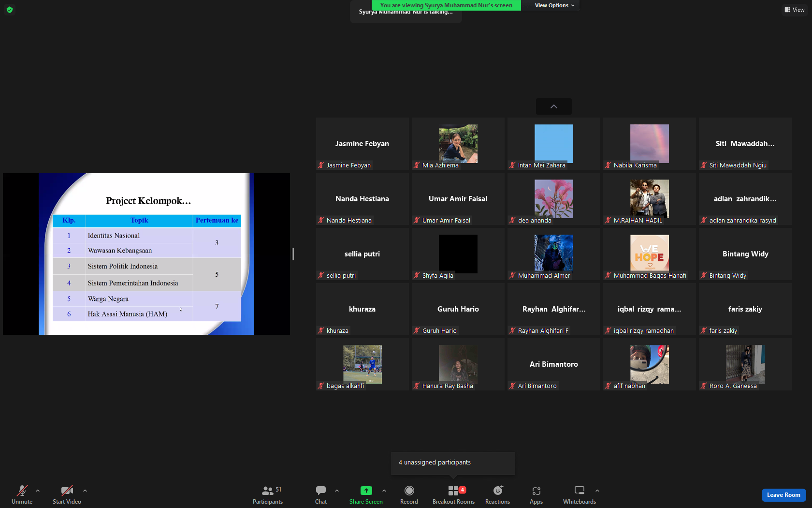This screenshot has height=508, width=812.
Task: Open the Reactions smiley icon
Action: 497,491
